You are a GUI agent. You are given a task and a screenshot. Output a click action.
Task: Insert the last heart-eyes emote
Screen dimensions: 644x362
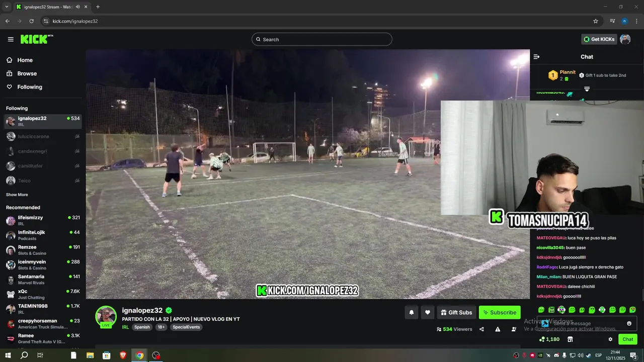tap(632, 310)
